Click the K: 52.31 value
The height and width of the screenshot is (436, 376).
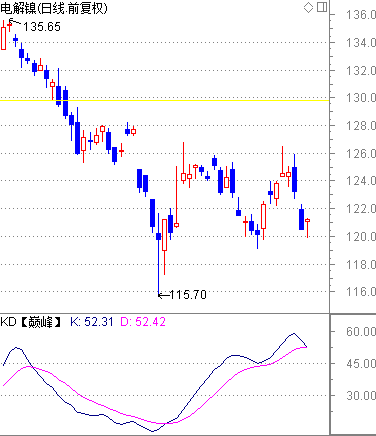pyautogui.click(x=92, y=322)
